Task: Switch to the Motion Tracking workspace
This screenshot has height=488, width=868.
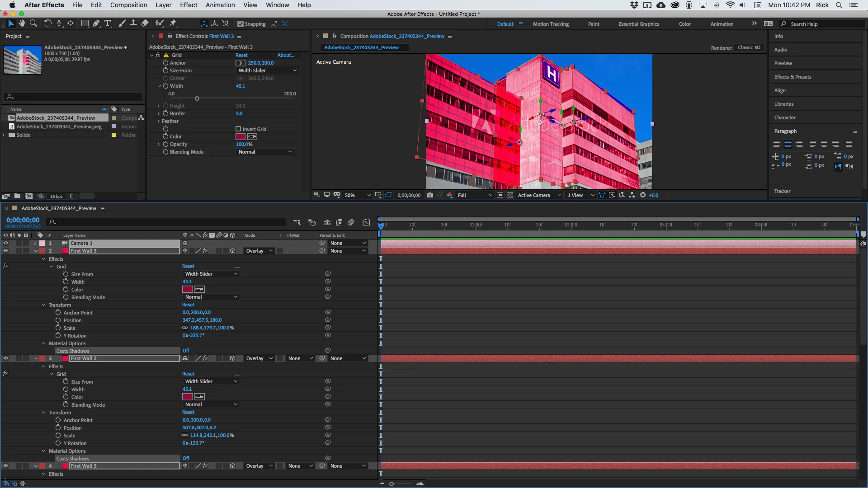Action: (x=550, y=24)
